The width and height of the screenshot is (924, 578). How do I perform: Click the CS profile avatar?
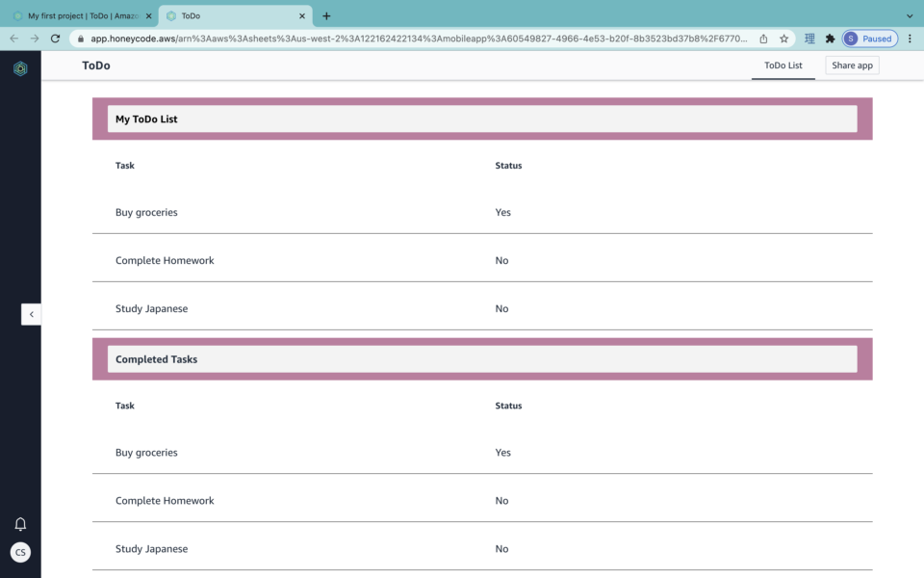click(x=19, y=552)
